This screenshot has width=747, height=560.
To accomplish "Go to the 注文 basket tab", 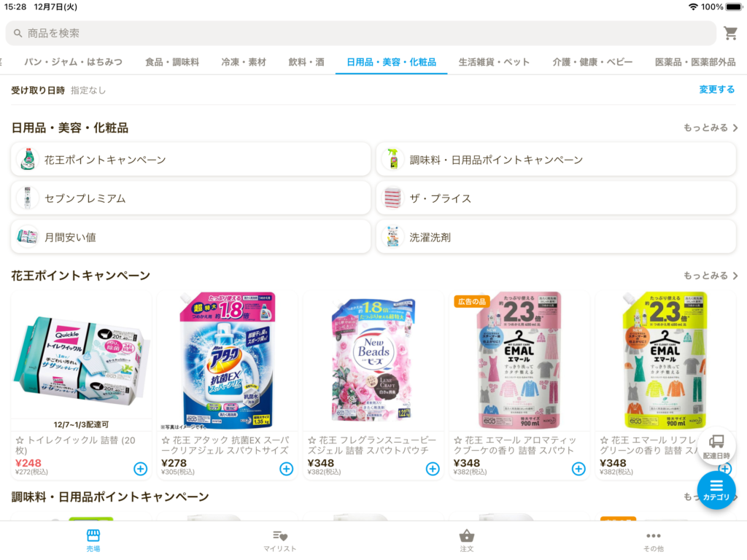I will 467,541.
